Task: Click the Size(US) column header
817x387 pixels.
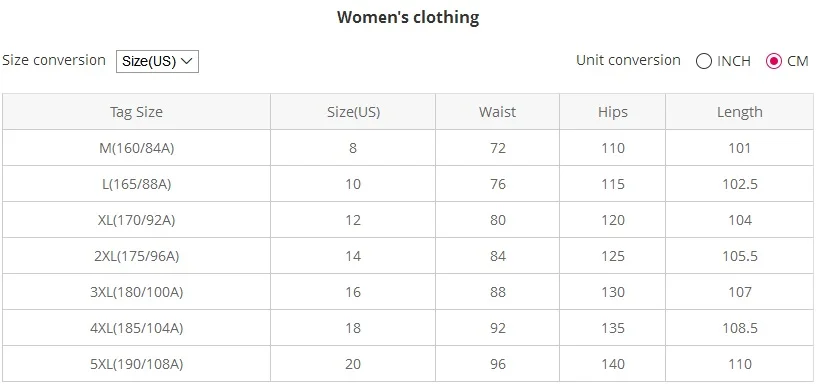Action: click(x=353, y=112)
